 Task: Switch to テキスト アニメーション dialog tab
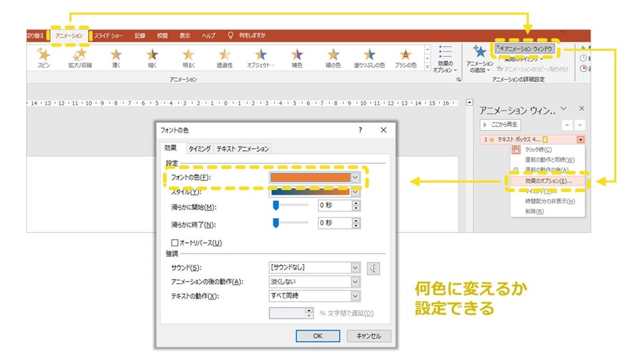tap(243, 149)
